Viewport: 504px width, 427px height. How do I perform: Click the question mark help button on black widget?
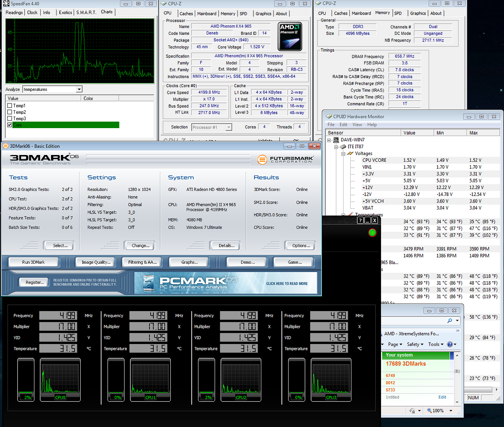[360, 220]
